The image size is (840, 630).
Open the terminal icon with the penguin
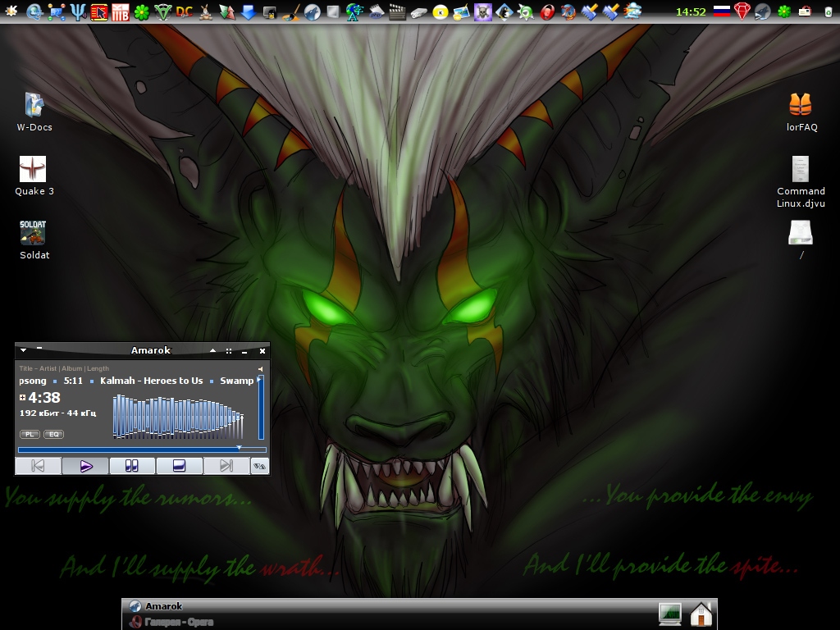click(x=269, y=11)
